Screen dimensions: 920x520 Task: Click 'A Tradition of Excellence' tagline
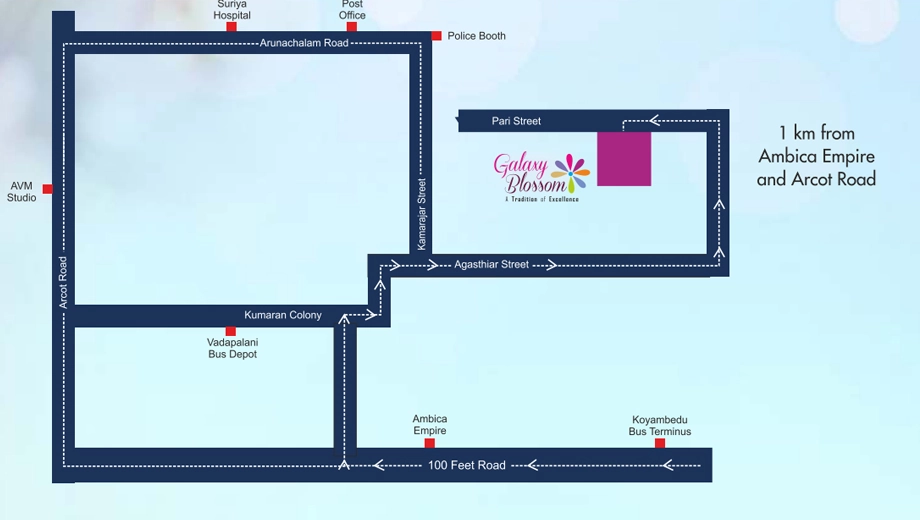542,199
